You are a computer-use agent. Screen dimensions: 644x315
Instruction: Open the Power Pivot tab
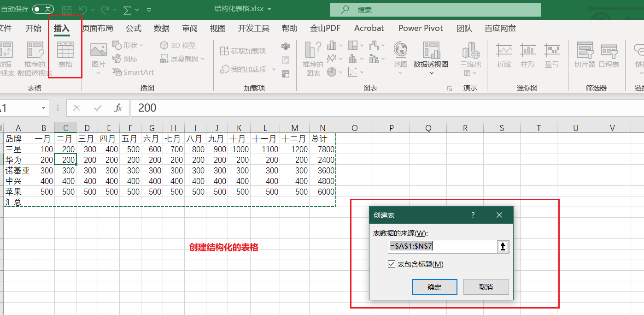pos(421,28)
